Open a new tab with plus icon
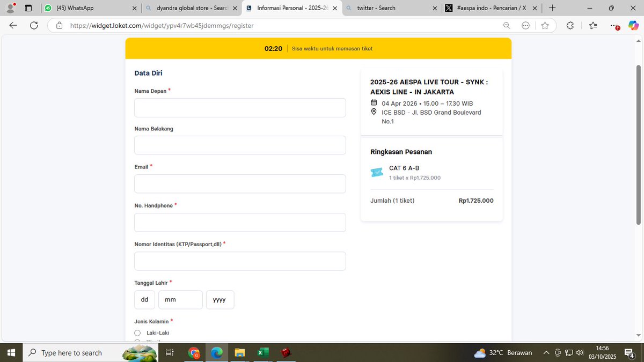This screenshot has height=362, width=644. click(x=552, y=8)
